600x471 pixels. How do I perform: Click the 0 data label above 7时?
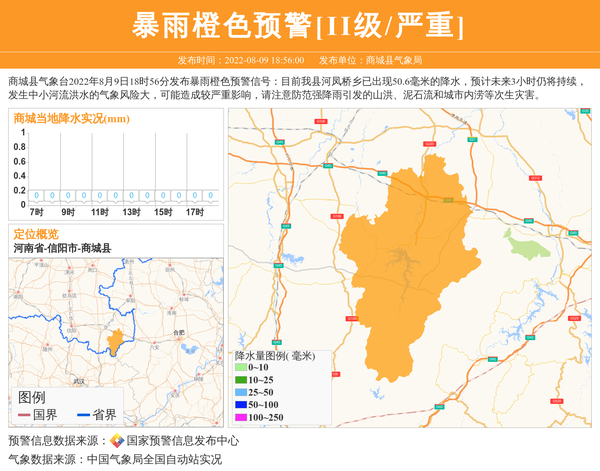pyautogui.click(x=36, y=196)
